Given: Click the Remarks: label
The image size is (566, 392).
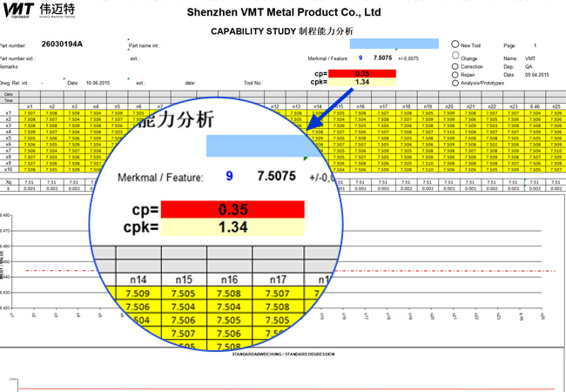Looking at the screenshot, I should (9, 67).
